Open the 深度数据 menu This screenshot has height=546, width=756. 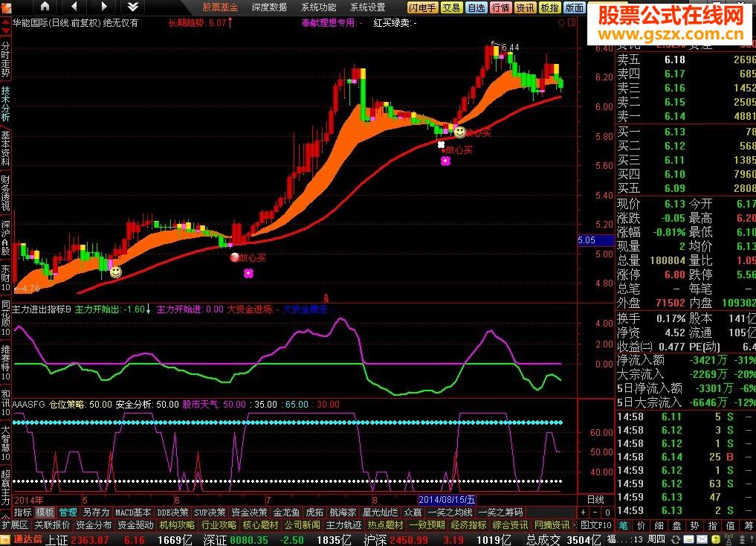[x=269, y=7]
